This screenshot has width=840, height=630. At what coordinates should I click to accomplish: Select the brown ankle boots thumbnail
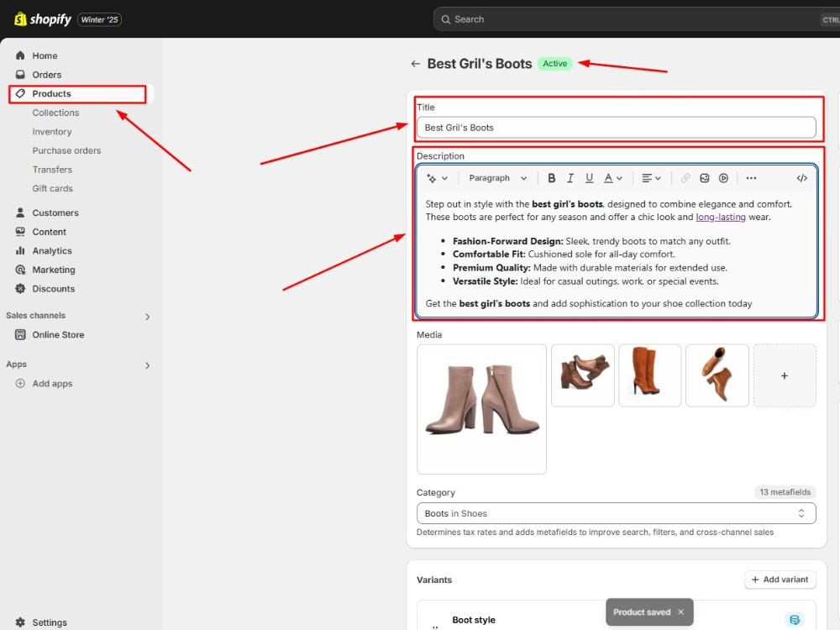pos(583,375)
